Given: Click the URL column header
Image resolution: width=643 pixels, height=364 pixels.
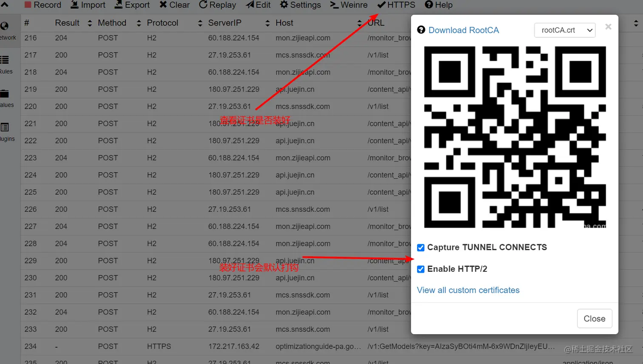Looking at the screenshot, I should 376,23.
